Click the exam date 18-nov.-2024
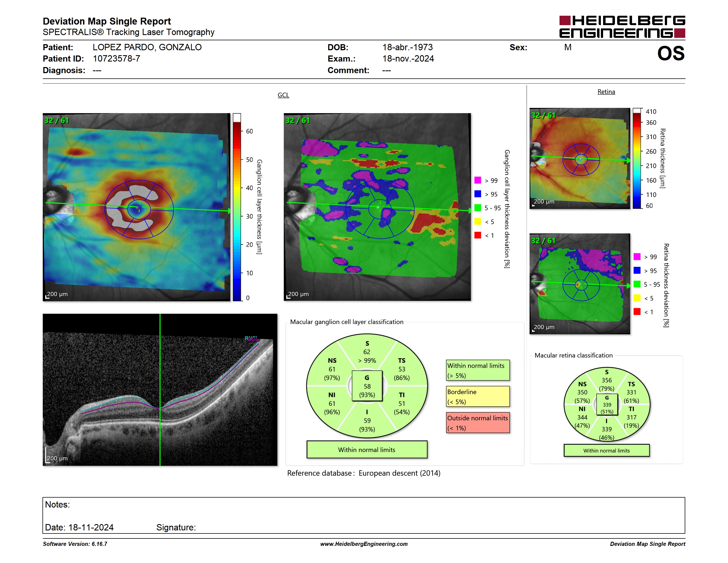728x563 pixels. click(x=408, y=59)
